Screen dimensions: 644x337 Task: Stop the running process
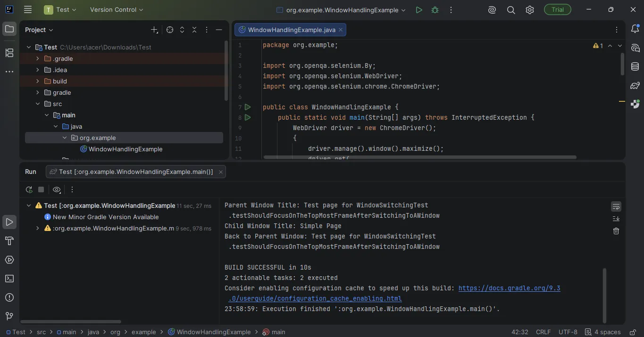[x=41, y=189]
